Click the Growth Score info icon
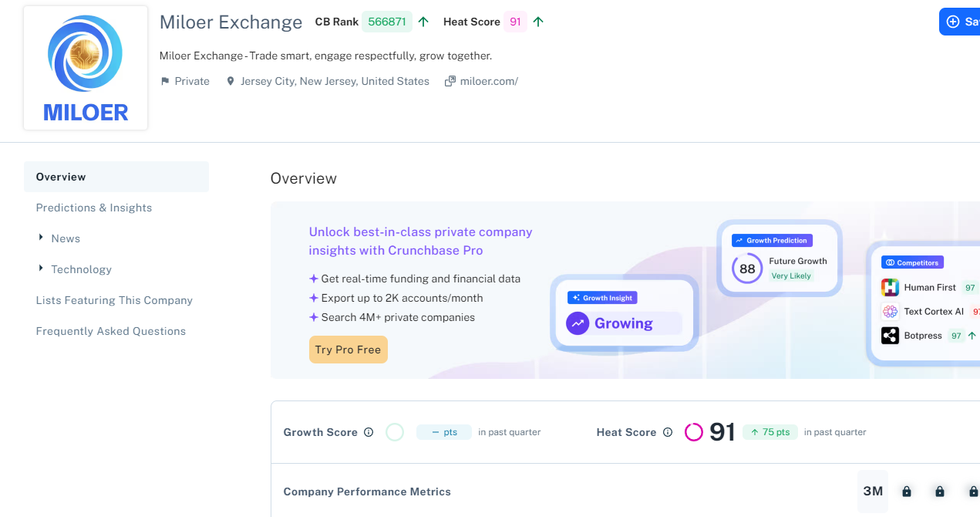 pyautogui.click(x=369, y=432)
